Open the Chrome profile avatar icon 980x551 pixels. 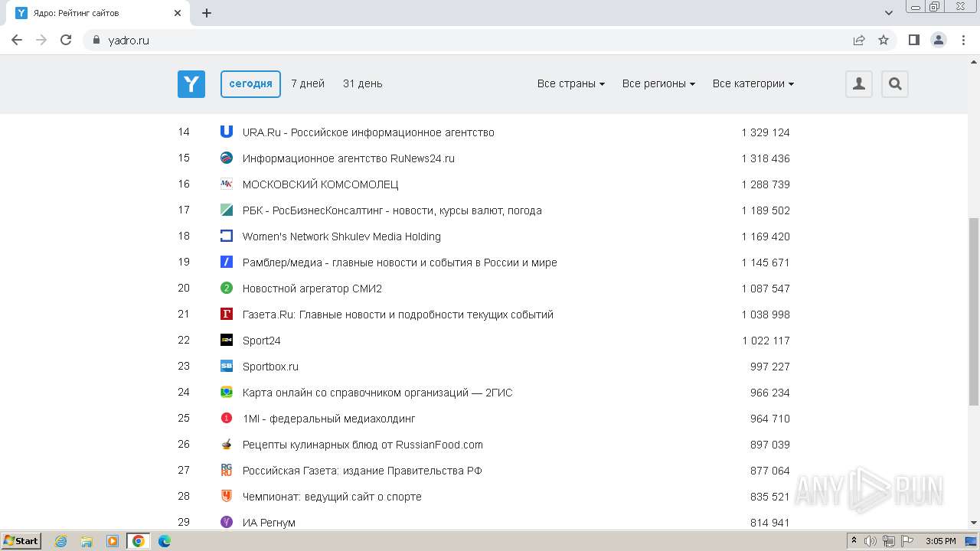coord(939,40)
